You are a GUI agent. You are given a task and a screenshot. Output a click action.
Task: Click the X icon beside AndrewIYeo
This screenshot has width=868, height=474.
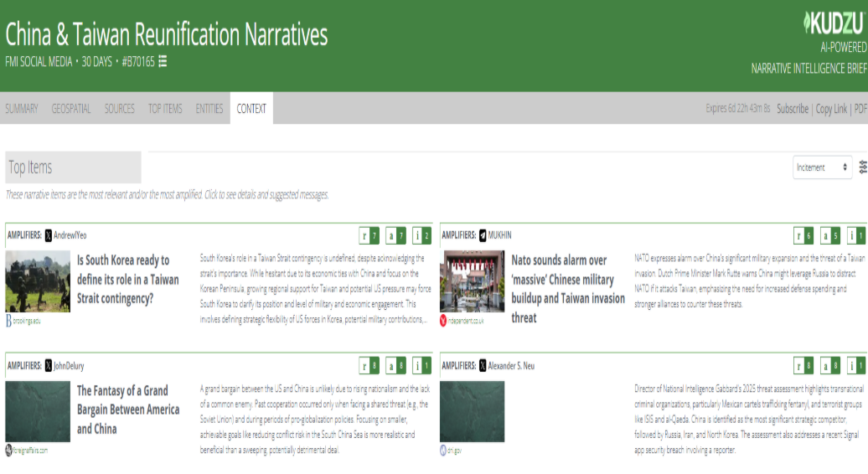[x=49, y=235]
